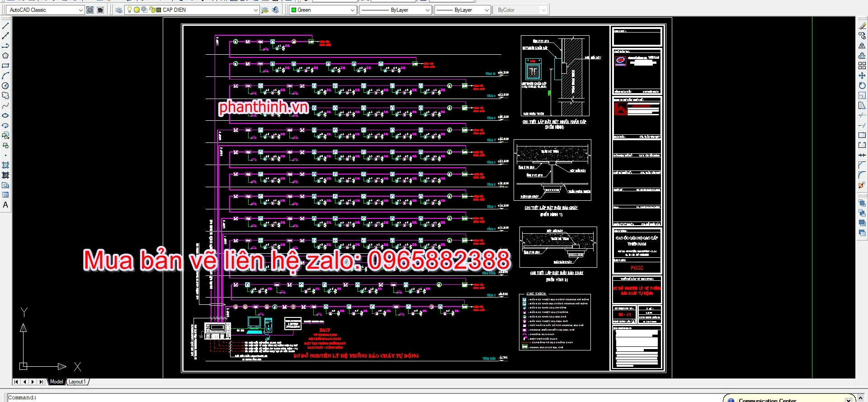Select the Copy object tool
Screen dimensions: 868x402
click(x=862, y=36)
